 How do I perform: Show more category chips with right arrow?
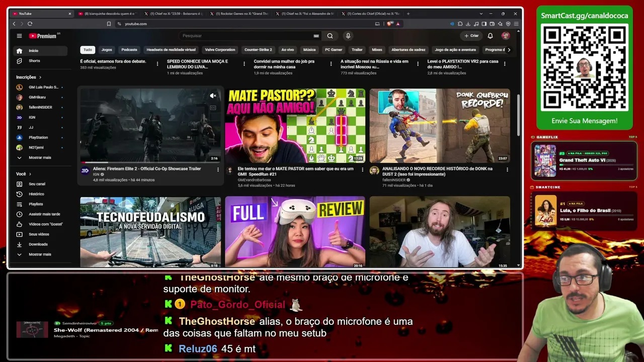tap(509, 50)
